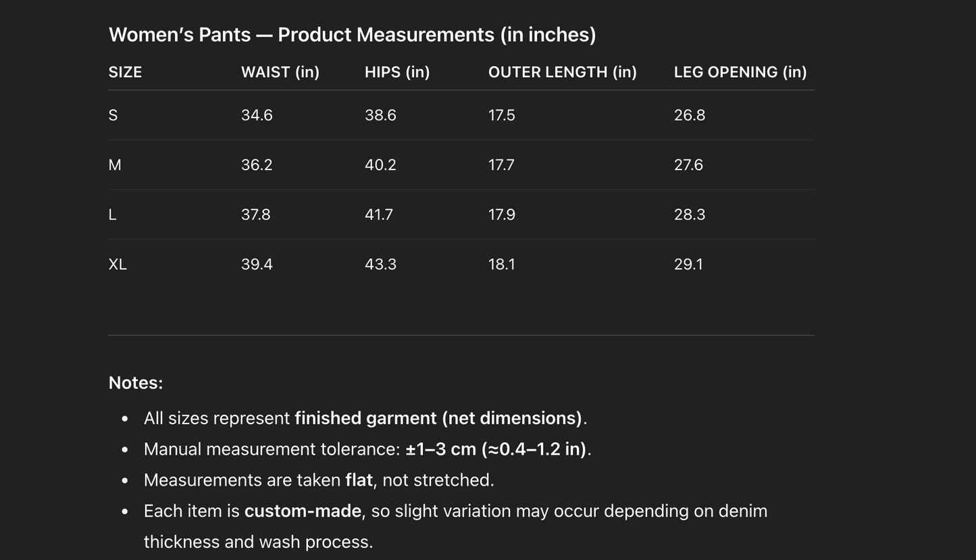Click the size L row label

click(x=112, y=215)
